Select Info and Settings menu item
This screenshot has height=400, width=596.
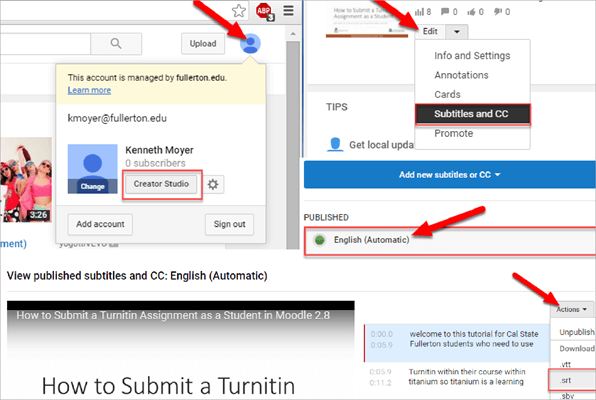point(472,56)
